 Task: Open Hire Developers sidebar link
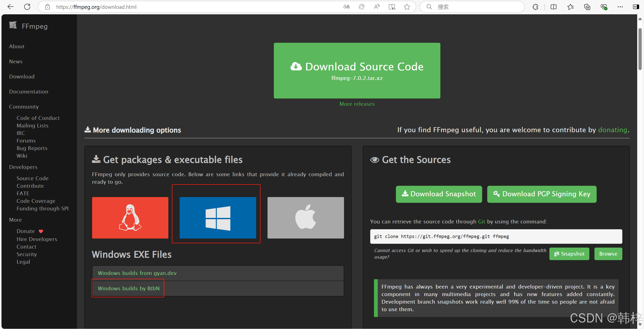[37, 239]
